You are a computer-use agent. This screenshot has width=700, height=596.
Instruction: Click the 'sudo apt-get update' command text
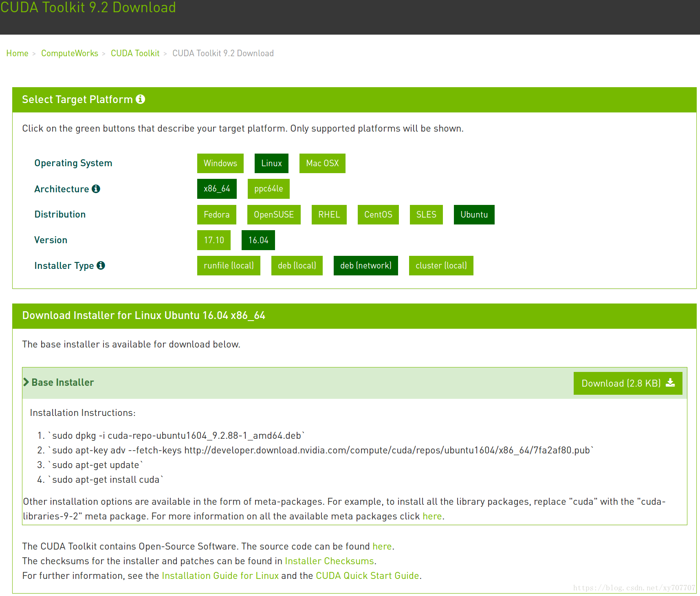click(x=96, y=465)
